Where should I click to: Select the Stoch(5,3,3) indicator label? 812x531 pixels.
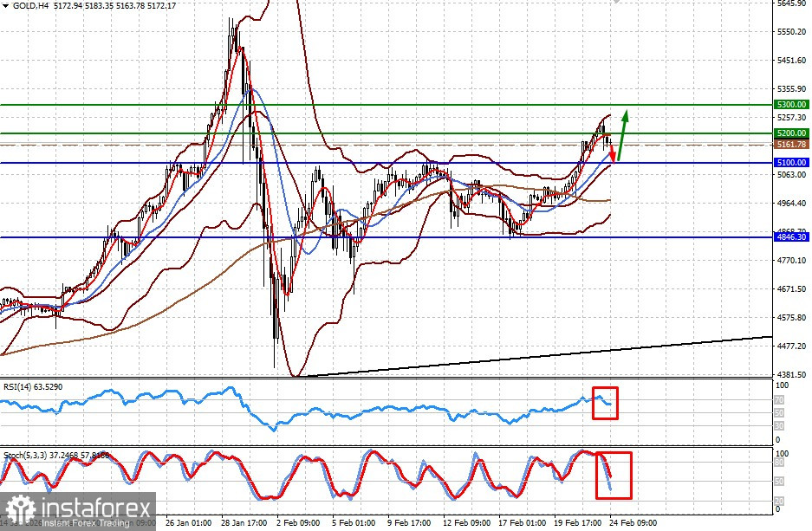point(56,456)
